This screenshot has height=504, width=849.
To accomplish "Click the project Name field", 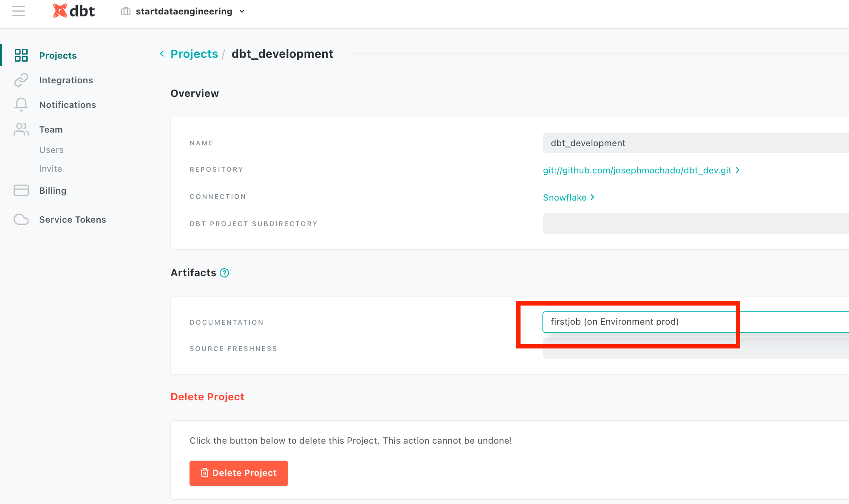I will coord(695,143).
